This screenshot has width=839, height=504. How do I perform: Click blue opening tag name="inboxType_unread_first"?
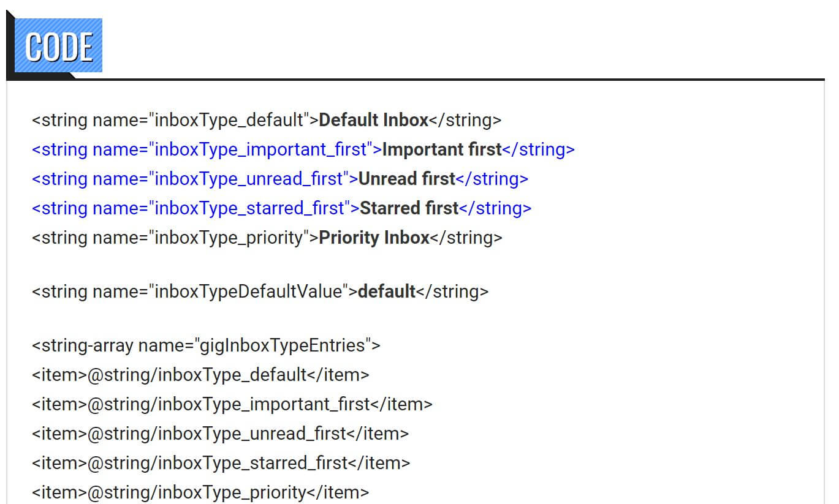(195, 179)
